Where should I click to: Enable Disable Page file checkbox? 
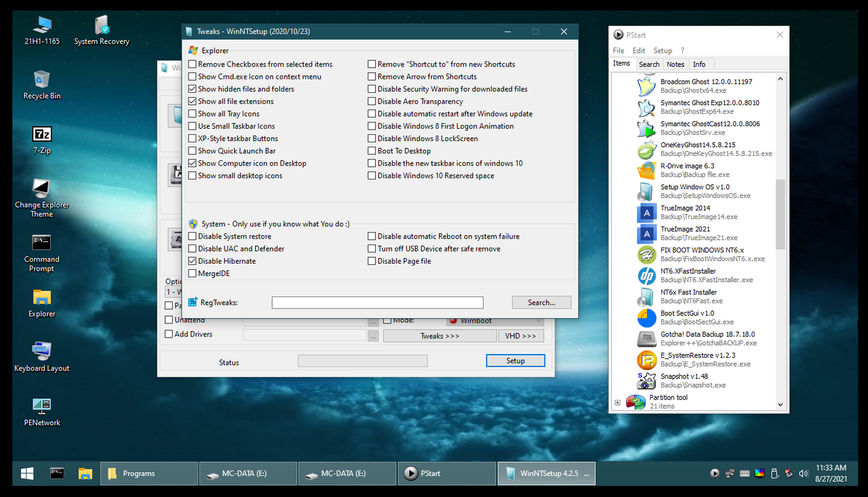pyautogui.click(x=372, y=261)
